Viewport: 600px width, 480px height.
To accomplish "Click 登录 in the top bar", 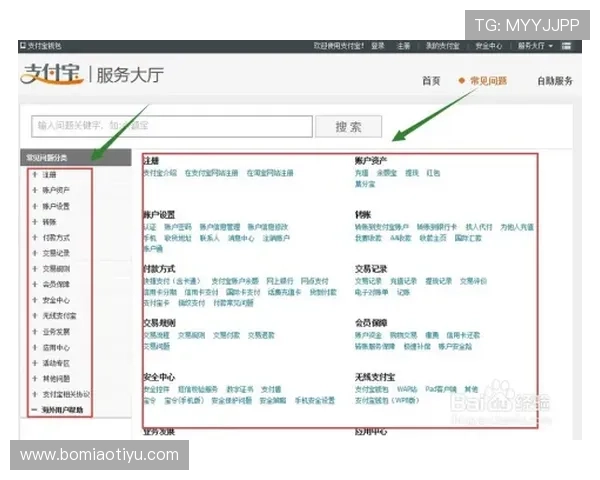I will coord(377,46).
